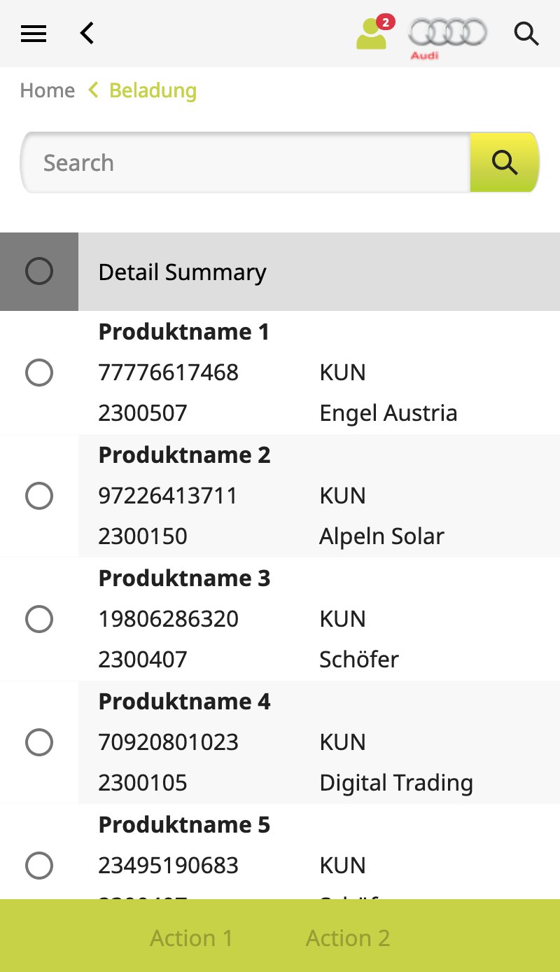Open the header search icon
This screenshot has height=972, width=560.
point(526,34)
